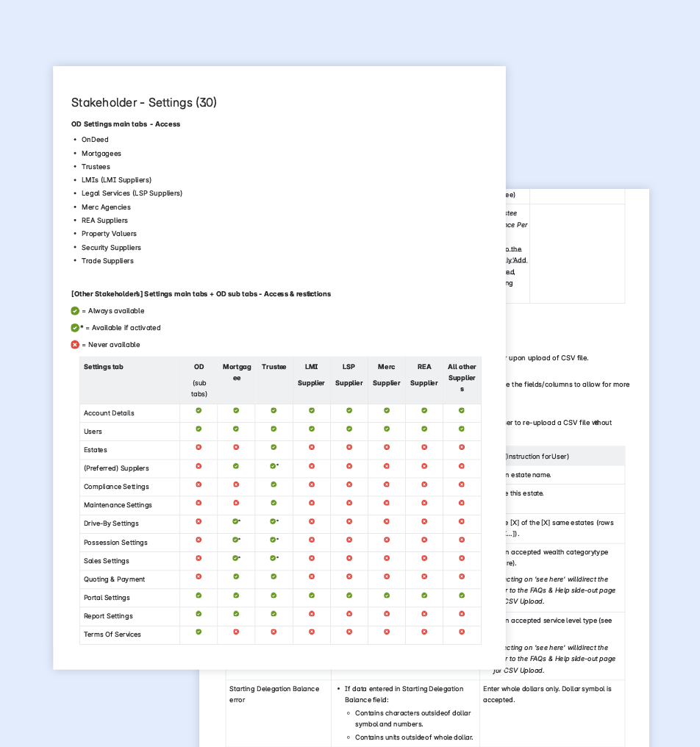700x747 pixels.
Task: Click the 'Compliance Settings' row label
Action: [x=116, y=487]
